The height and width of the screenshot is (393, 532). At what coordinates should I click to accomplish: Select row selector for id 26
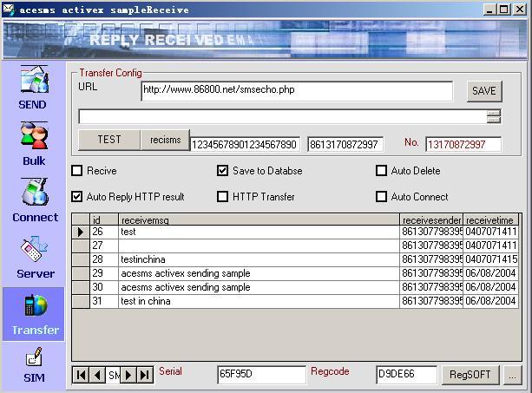tap(81, 232)
